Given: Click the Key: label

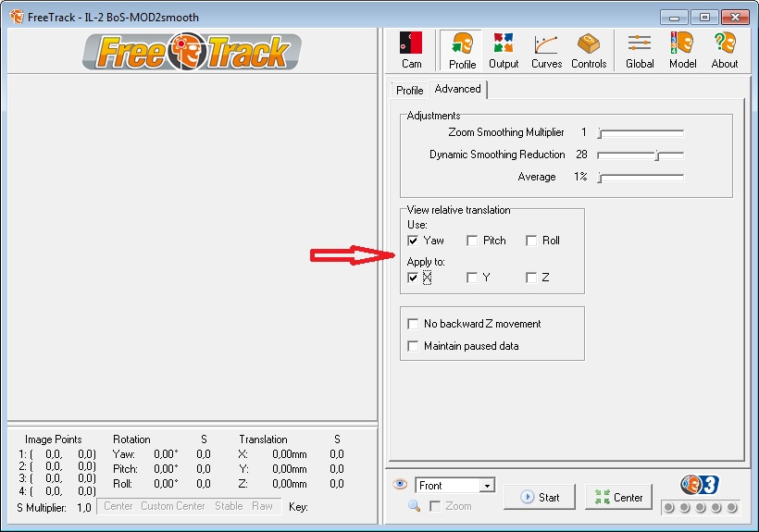Looking at the screenshot, I should pos(298,507).
